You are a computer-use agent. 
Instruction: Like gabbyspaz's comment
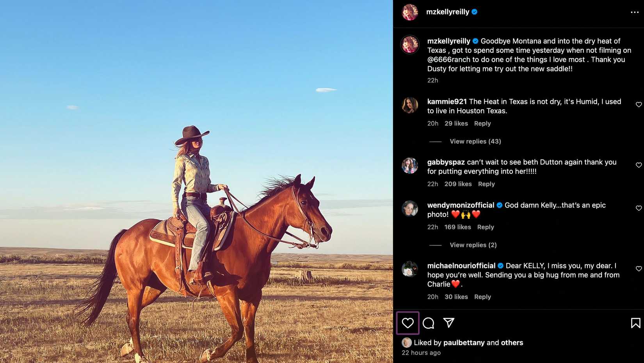pyautogui.click(x=639, y=165)
